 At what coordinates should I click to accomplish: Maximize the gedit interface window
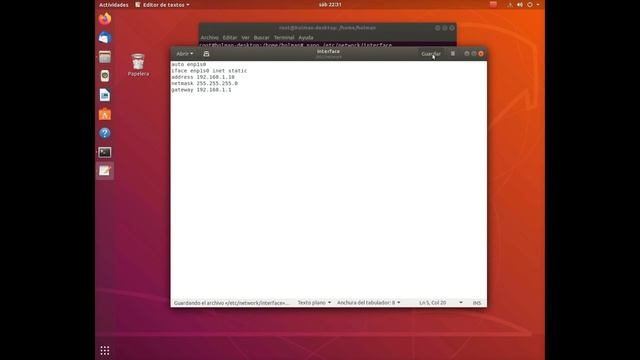point(474,54)
